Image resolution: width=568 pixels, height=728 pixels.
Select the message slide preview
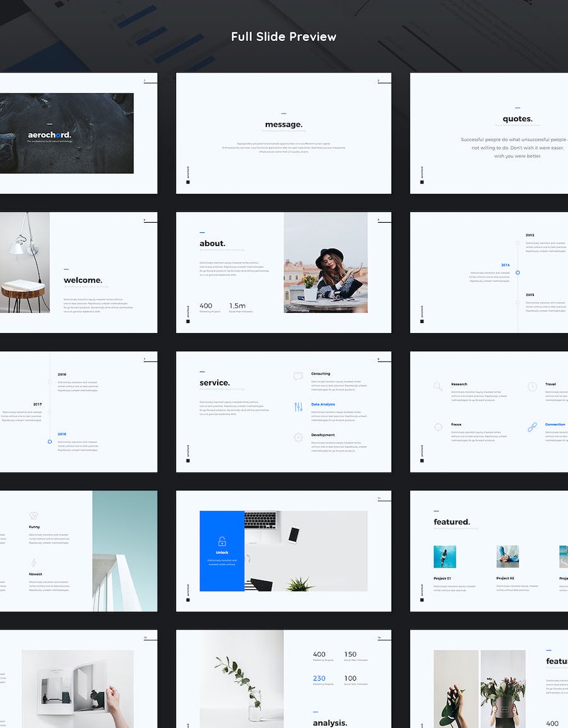pos(283,133)
